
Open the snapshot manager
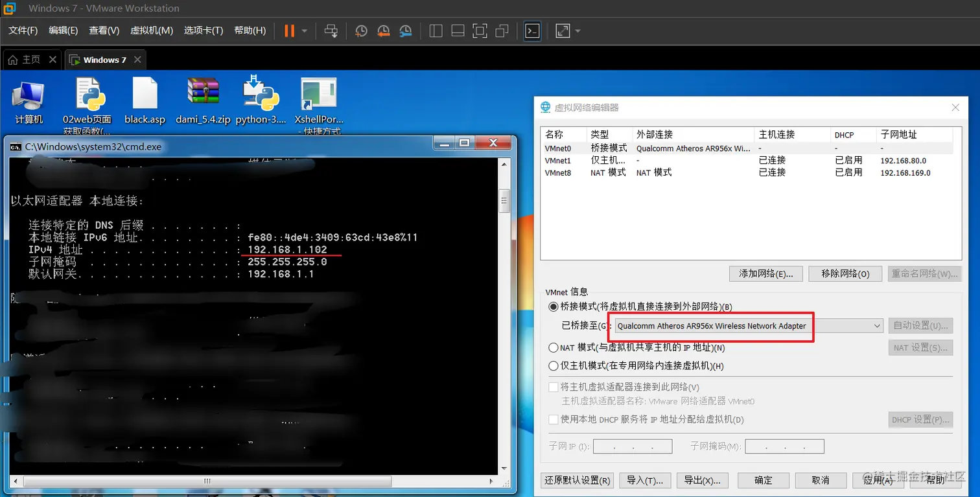click(406, 30)
